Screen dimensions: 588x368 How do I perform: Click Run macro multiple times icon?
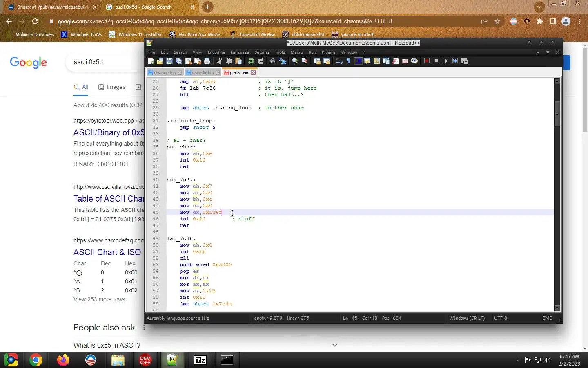[x=455, y=61]
